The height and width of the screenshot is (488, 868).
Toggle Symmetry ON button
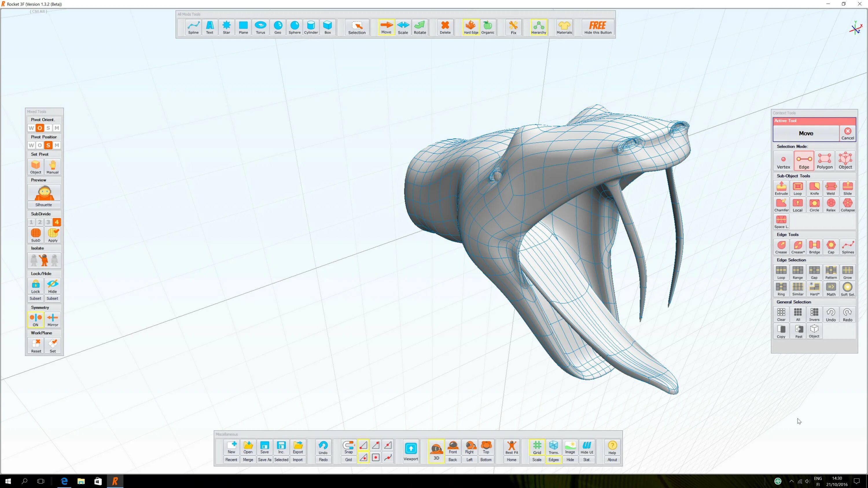[35, 319]
